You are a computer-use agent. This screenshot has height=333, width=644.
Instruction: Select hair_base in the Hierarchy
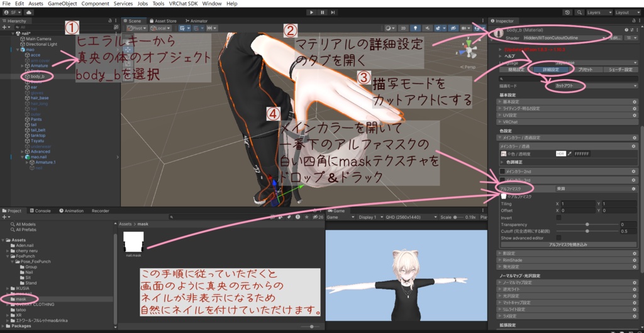point(40,98)
